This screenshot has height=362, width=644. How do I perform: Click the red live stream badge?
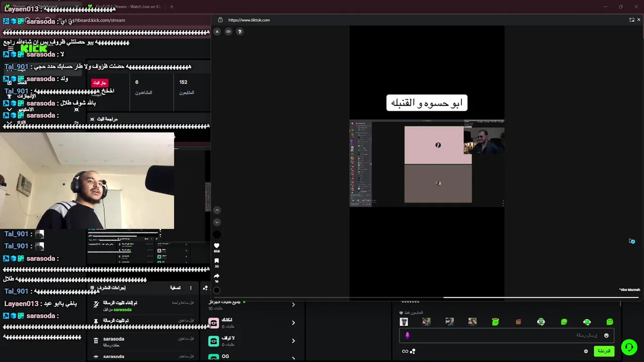point(100,82)
